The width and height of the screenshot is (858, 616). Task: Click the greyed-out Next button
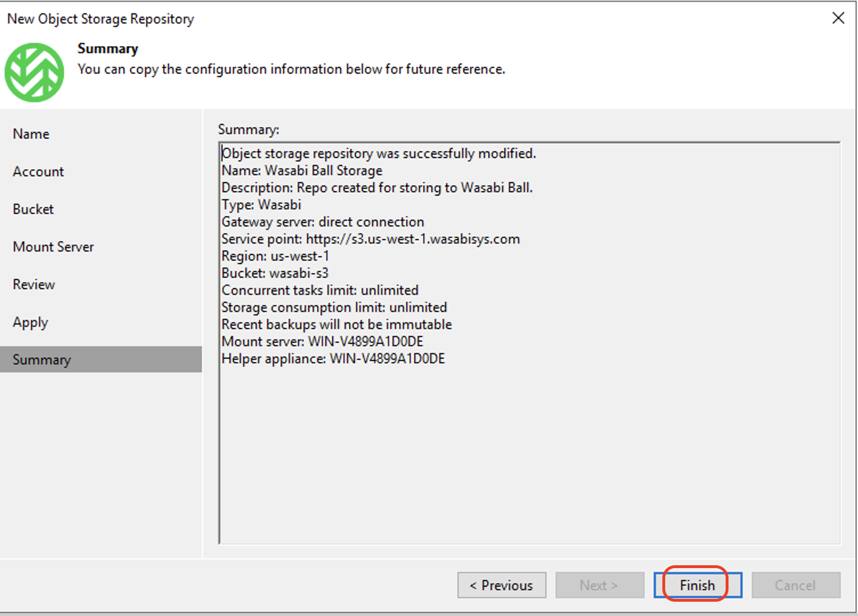click(600, 585)
